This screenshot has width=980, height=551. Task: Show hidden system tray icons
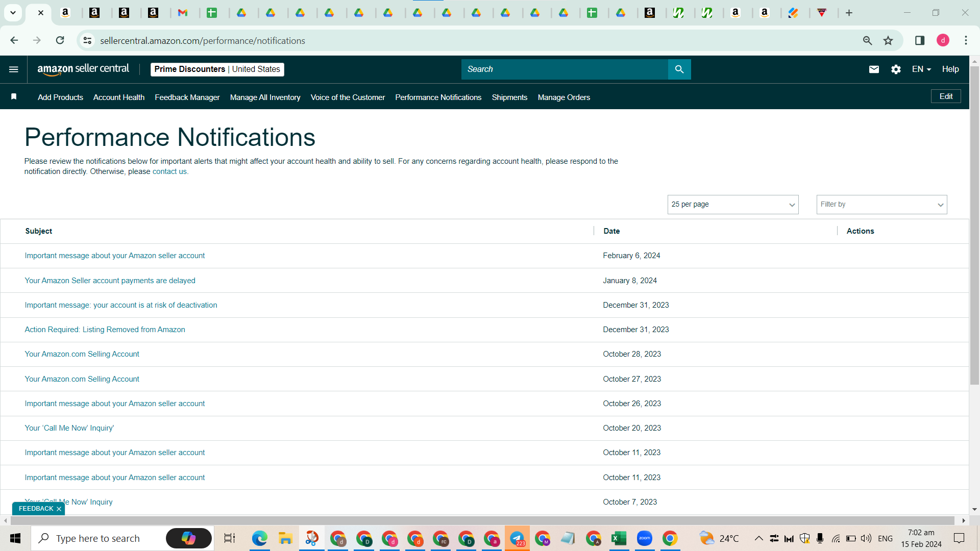[x=759, y=538]
